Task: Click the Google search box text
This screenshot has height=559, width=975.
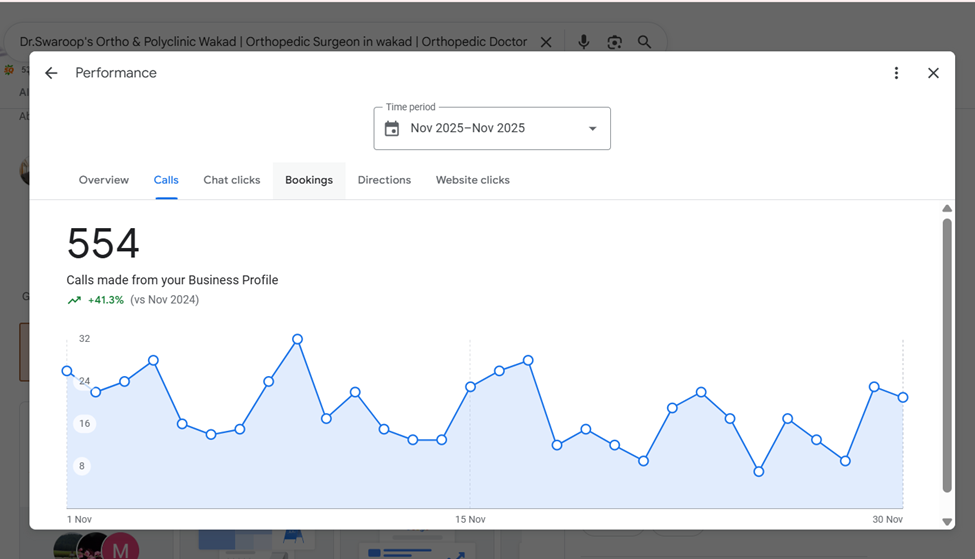Action: point(273,42)
